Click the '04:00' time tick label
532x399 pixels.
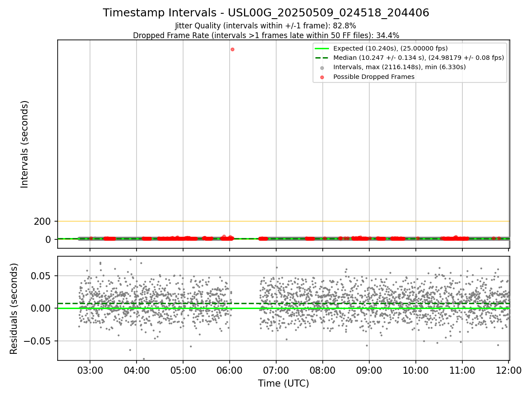(137, 370)
